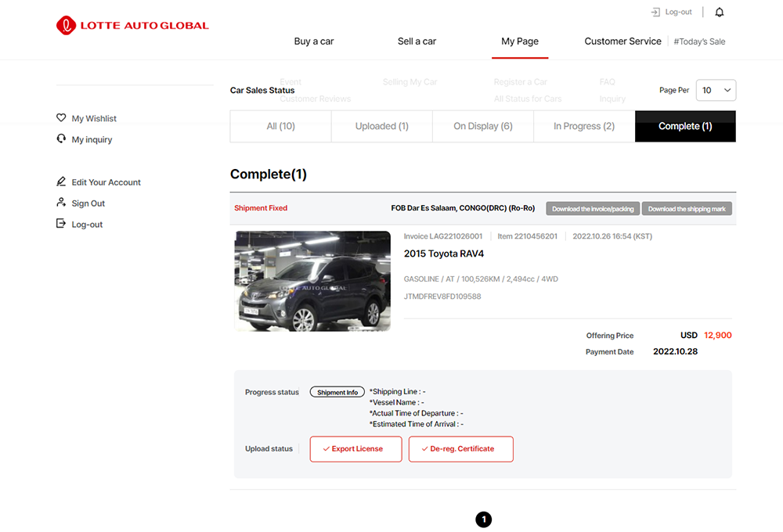Go to pagination page 1
Image resolution: width=783 pixels, height=532 pixels.
tap(483, 519)
